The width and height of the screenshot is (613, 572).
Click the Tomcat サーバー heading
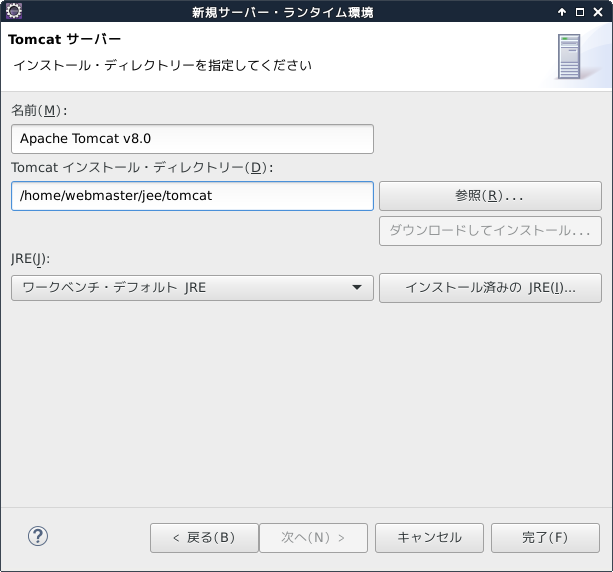click(65, 39)
